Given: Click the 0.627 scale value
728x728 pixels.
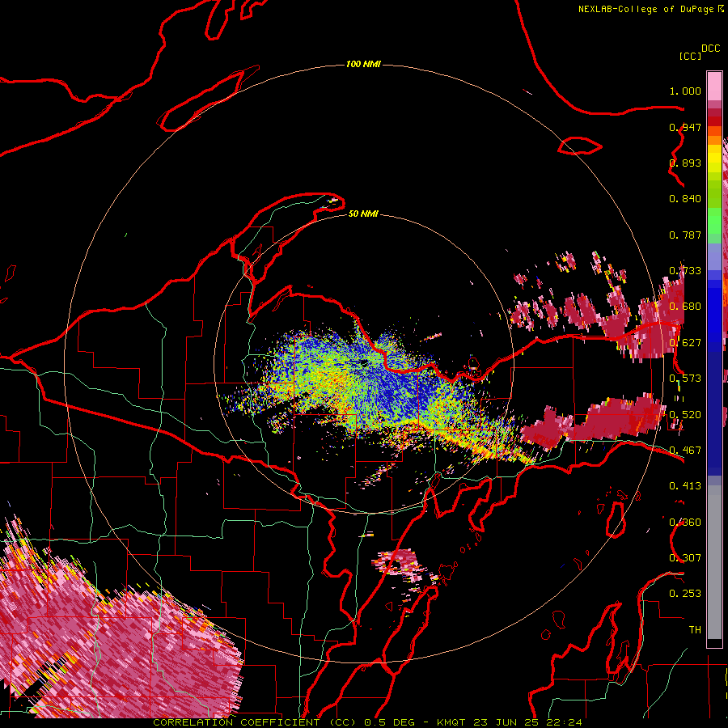Looking at the screenshot, I should point(685,343).
